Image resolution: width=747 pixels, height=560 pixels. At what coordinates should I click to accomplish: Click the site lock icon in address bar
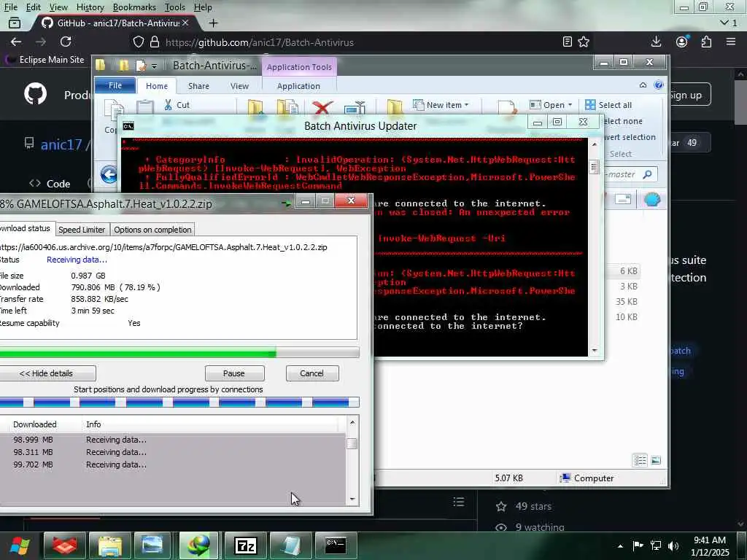coord(155,42)
